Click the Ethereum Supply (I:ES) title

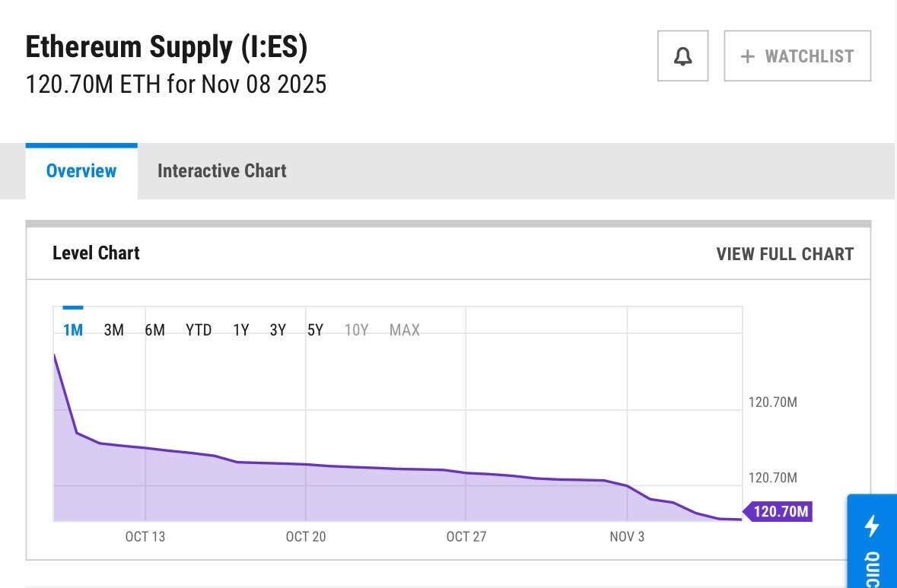coord(167,47)
